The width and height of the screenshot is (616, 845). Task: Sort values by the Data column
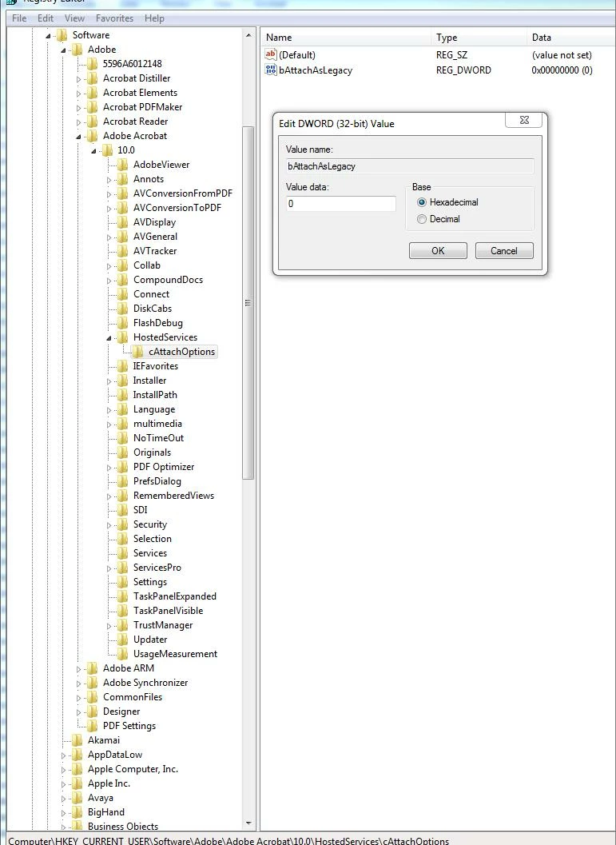point(571,38)
